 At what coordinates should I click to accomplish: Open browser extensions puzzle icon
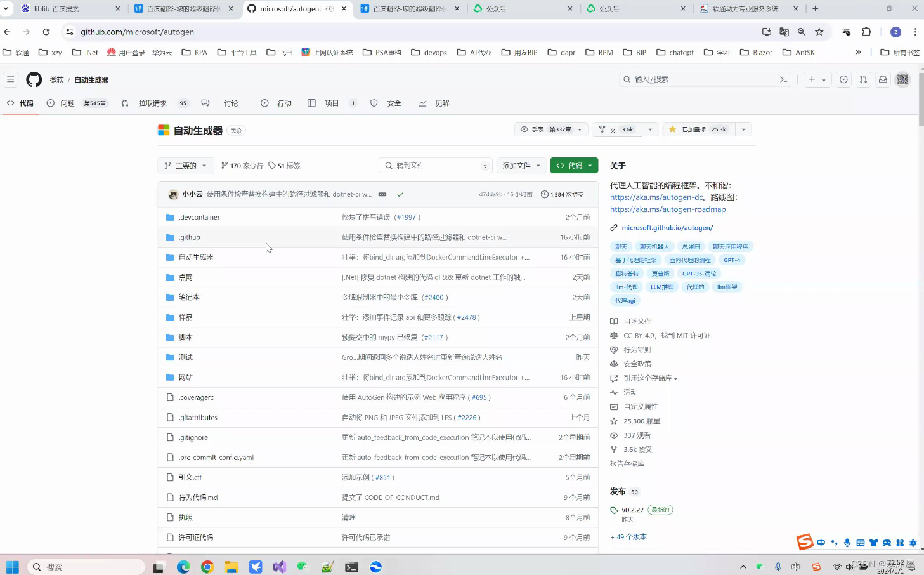pos(866,32)
